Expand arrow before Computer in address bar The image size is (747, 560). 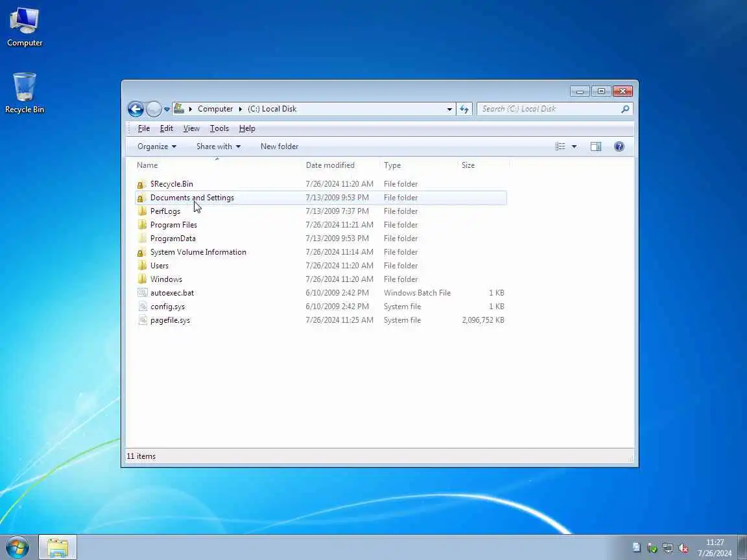tap(191, 109)
